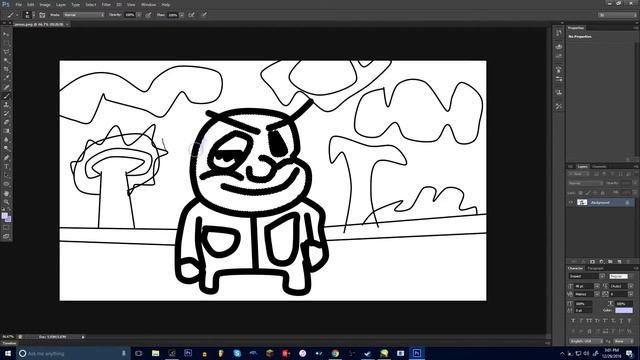
Task: Open the File menu
Action: [18, 4]
